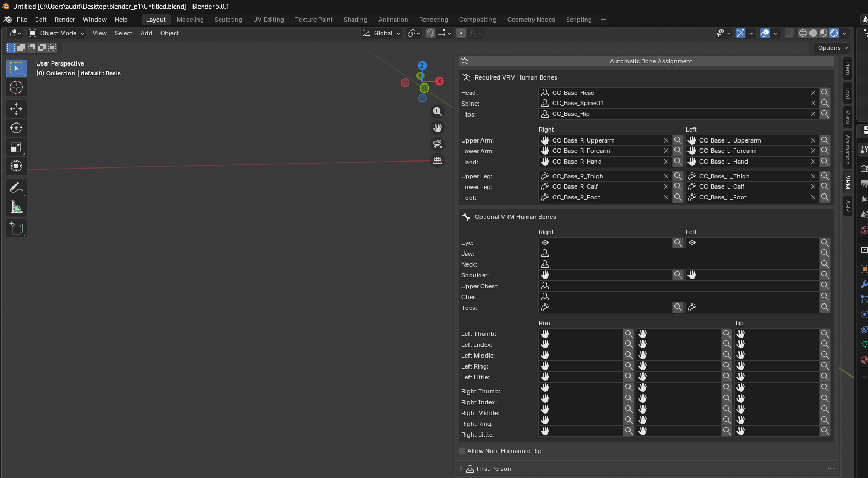Click the viewport zoom magnifier icon
The height and width of the screenshot is (478, 868).
click(438, 112)
